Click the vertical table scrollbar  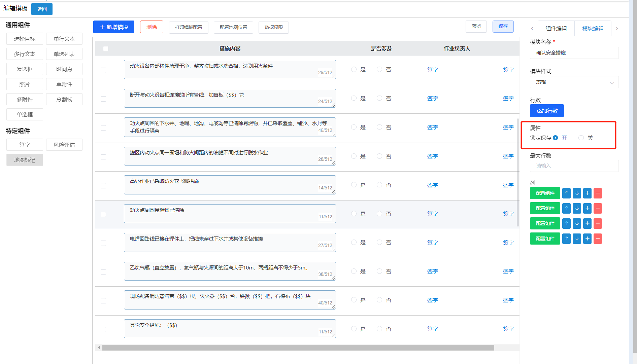518,173
